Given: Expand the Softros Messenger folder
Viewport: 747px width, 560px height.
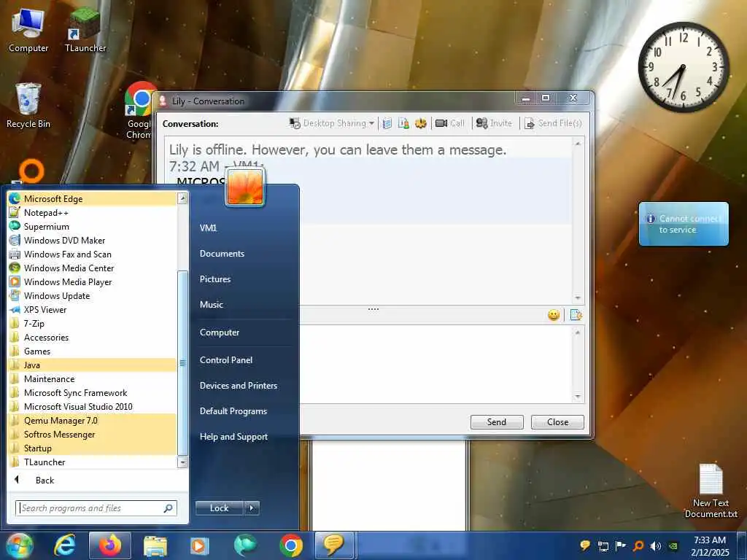Looking at the screenshot, I should point(93,434).
